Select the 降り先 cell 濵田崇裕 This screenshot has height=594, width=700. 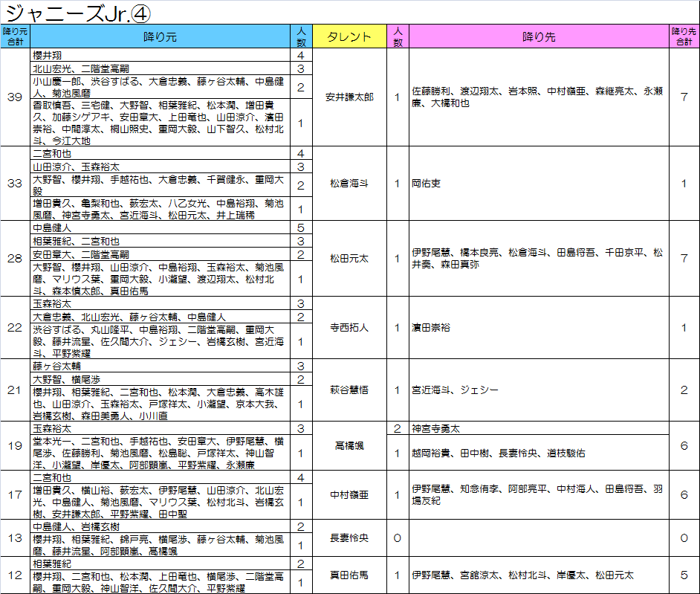pyautogui.click(x=539, y=327)
